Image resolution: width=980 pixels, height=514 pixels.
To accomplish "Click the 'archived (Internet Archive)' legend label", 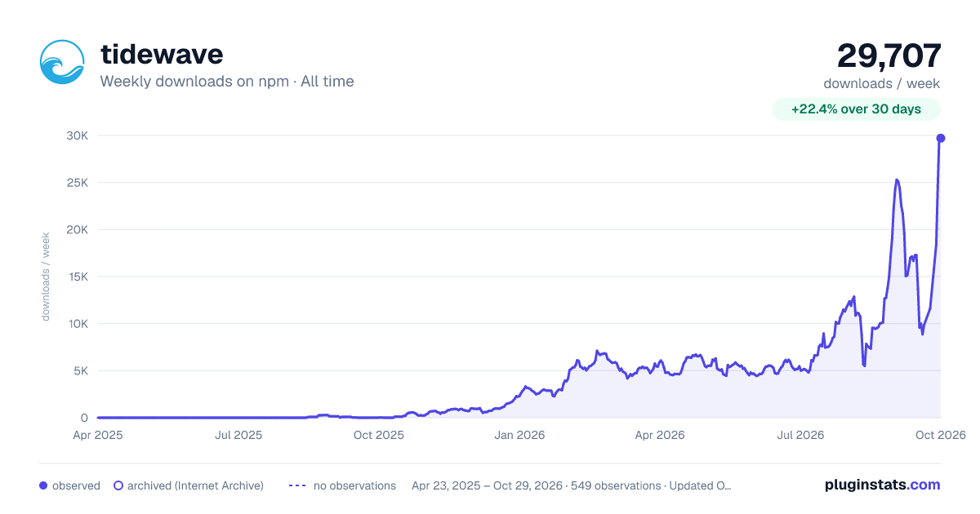I will [195, 485].
